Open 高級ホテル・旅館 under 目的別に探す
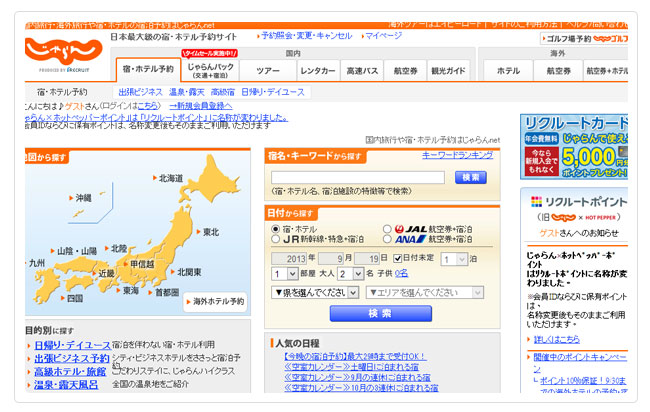Viewport: 650px width, 412px height. tap(70, 371)
